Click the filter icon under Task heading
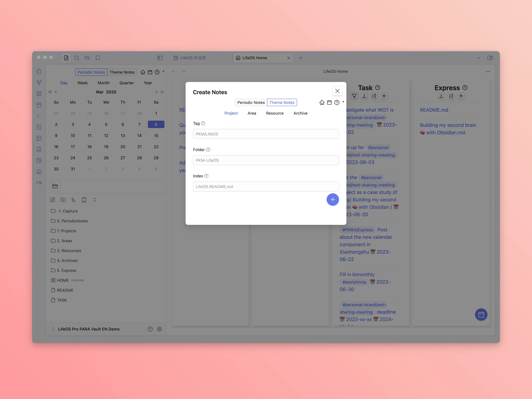This screenshot has width=532, height=399. tap(354, 96)
